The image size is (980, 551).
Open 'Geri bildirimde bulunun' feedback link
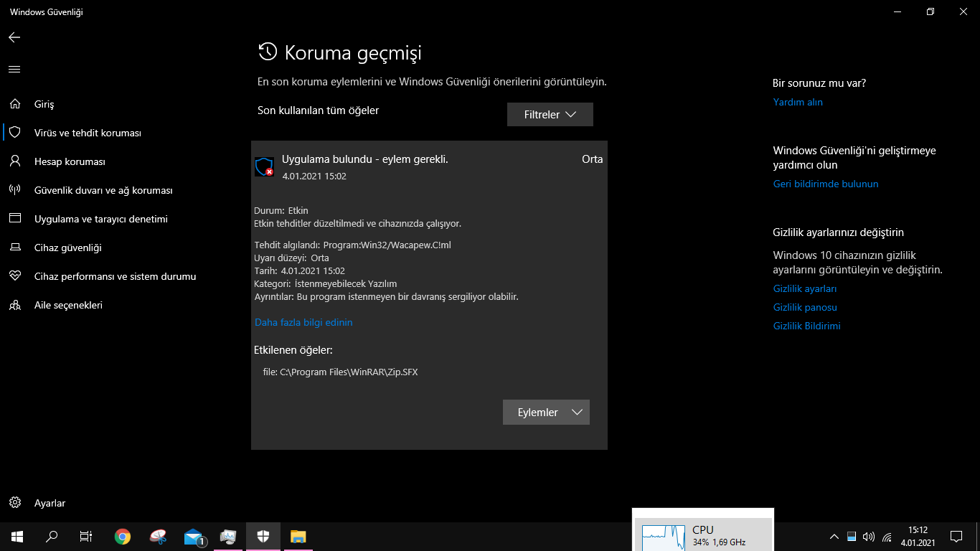pos(826,184)
